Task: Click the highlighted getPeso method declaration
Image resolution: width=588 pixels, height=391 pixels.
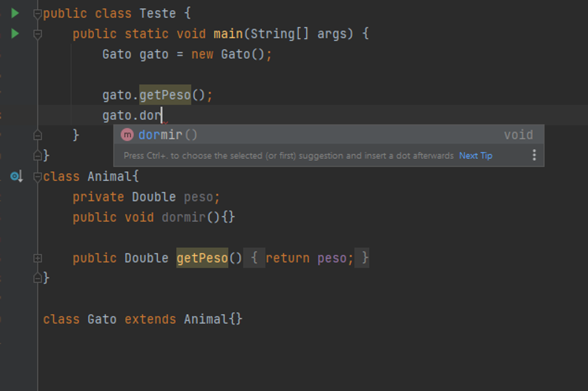Action: [202, 258]
